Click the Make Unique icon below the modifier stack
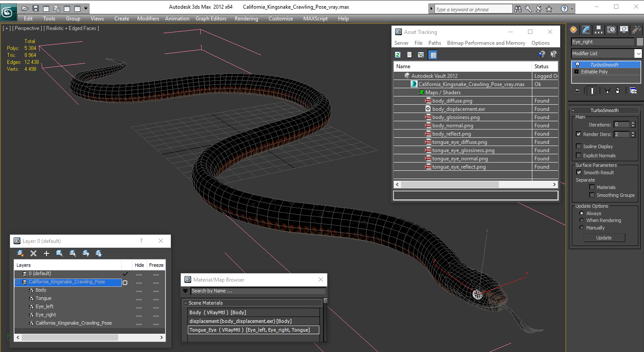 point(607,90)
